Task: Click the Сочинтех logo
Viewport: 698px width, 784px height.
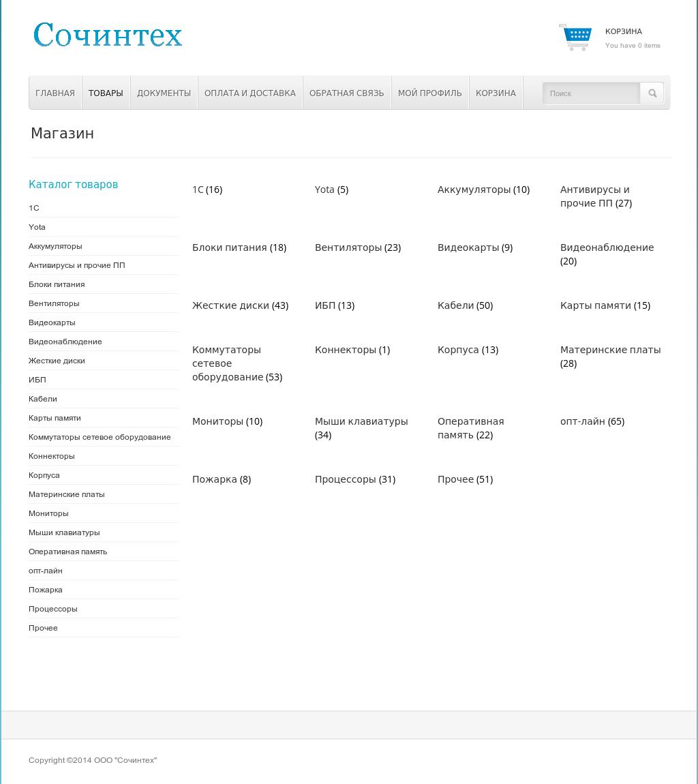Action: [108, 35]
